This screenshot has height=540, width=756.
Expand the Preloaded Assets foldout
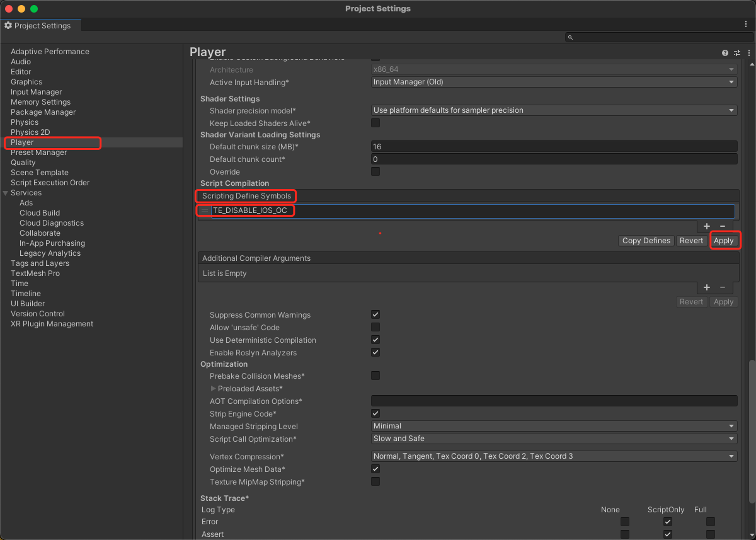(214, 389)
